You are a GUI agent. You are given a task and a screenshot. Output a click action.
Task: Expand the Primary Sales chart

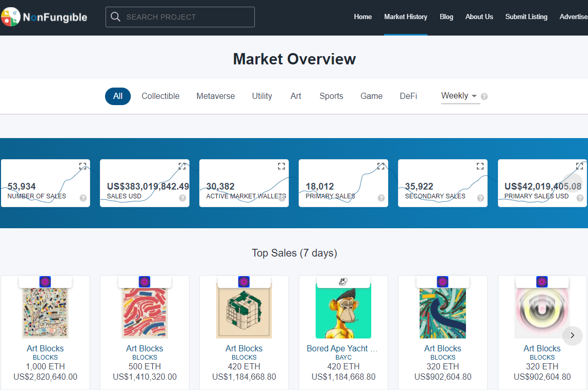pos(381,166)
